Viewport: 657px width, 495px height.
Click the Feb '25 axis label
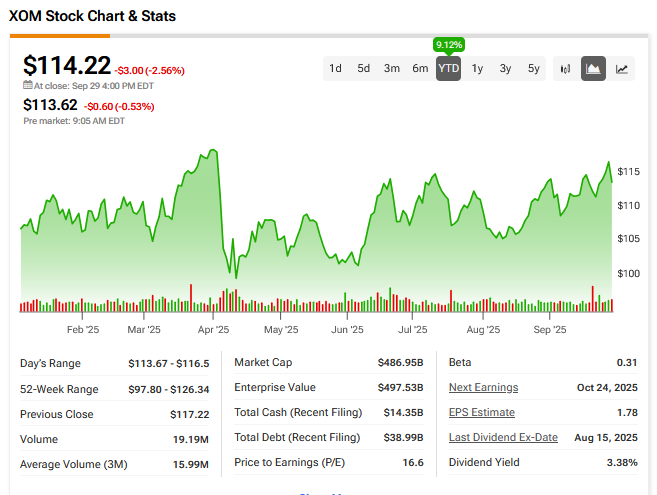pyautogui.click(x=83, y=330)
